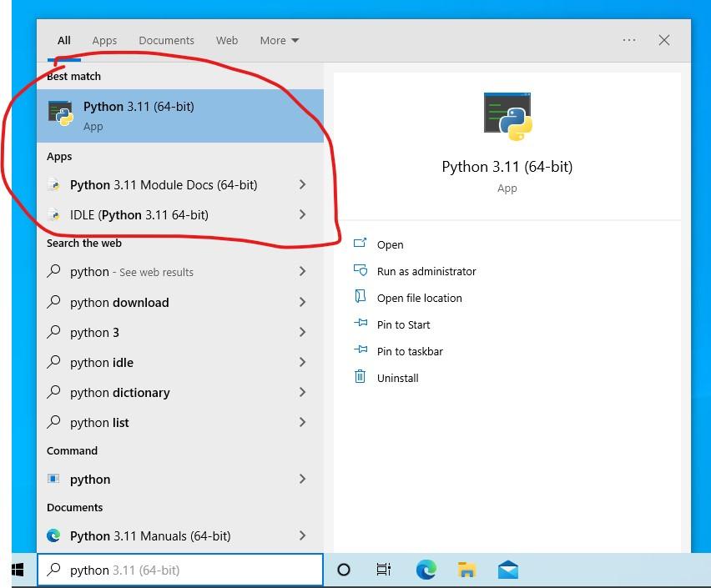The image size is (711, 588).
Task: Expand the python idle suggestion arrow
Action: (x=302, y=362)
